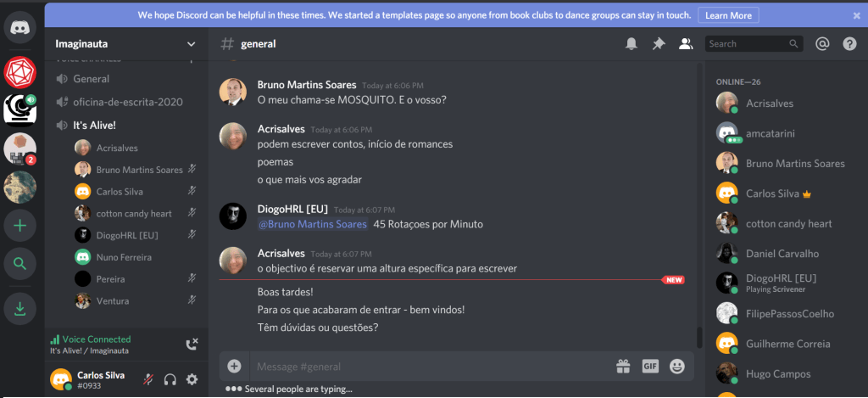The height and width of the screenshot is (398, 868).
Task: Open attachment upload plus menu
Action: tap(234, 367)
